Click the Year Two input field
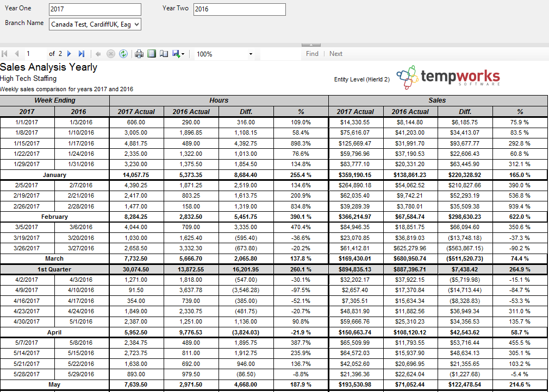 240,9
